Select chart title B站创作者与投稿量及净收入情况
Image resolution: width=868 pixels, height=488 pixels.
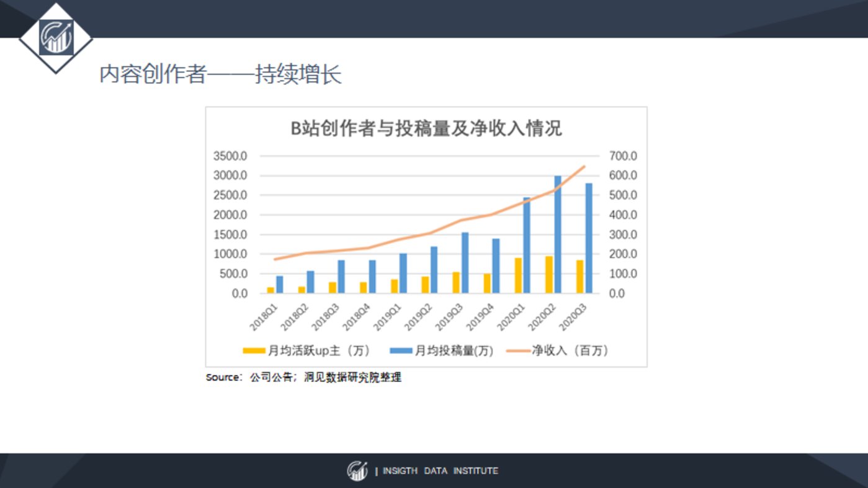pyautogui.click(x=426, y=128)
